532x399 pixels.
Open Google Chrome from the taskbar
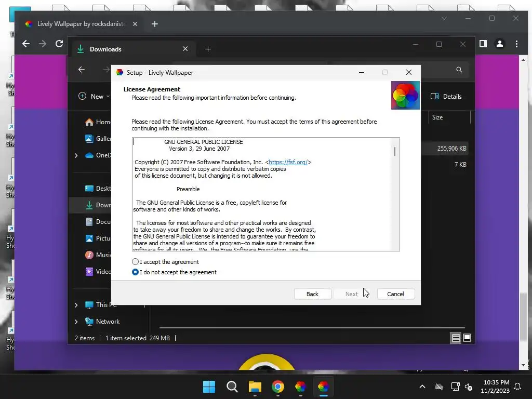click(x=278, y=387)
